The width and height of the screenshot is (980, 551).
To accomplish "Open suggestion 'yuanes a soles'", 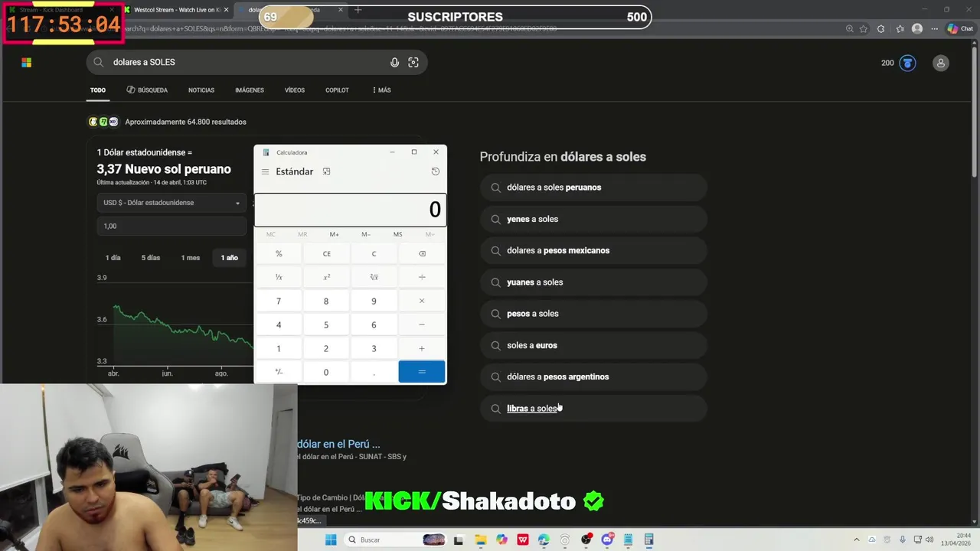I will pos(593,282).
